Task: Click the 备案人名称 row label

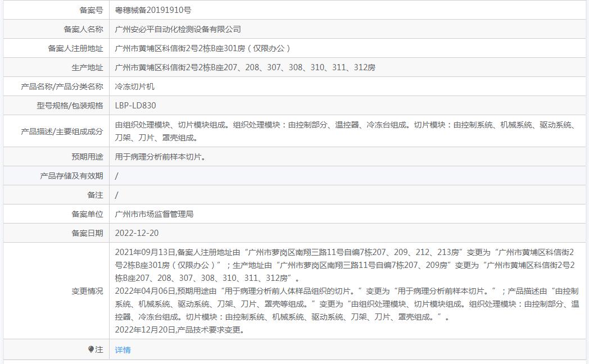Action: 83,29
